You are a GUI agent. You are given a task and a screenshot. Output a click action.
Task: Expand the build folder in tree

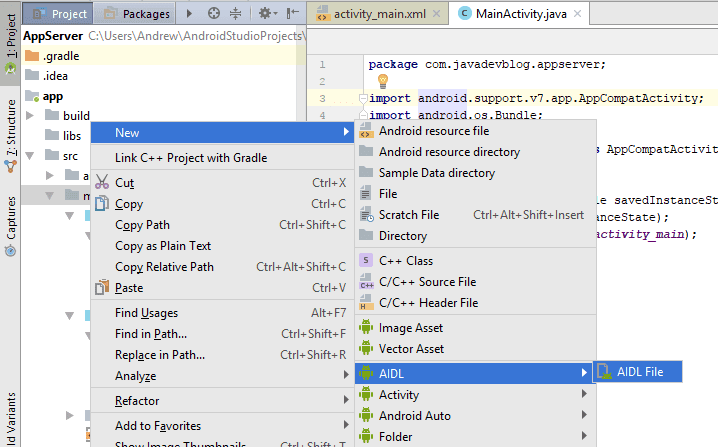point(30,115)
